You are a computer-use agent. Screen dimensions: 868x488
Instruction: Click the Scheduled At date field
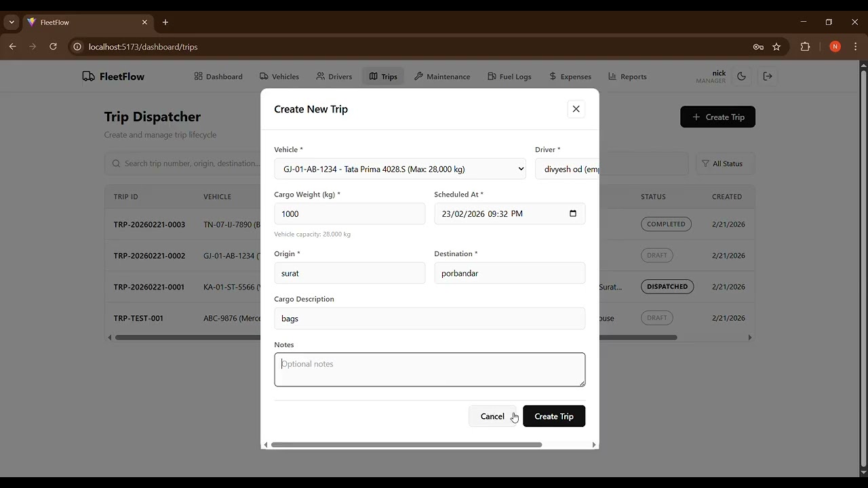pyautogui.click(x=509, y=213)
